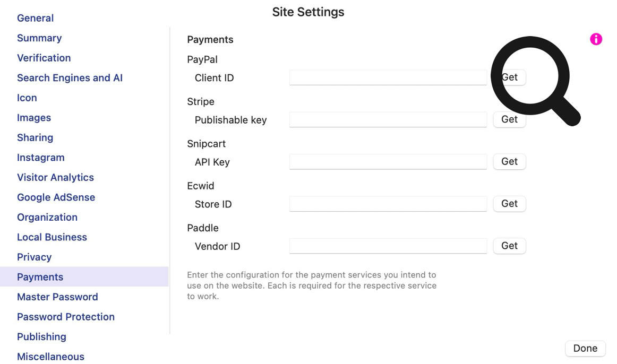Image resolution: width=617 pixels, height=364 pixels.
Task: Open the Instagram settings section
Action: 40,158
